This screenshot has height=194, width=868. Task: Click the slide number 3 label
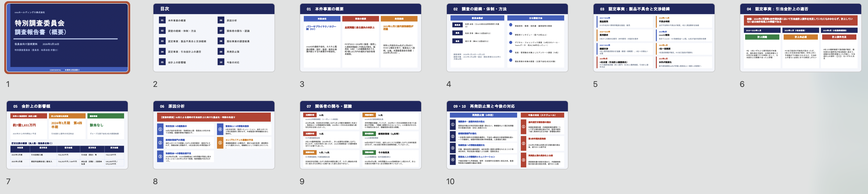point(302,84)
